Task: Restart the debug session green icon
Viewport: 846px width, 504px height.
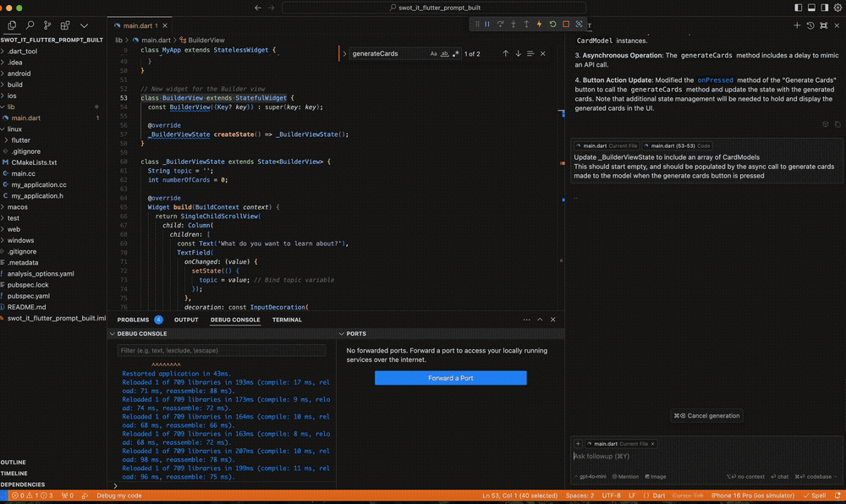Action: click(552, 25)
